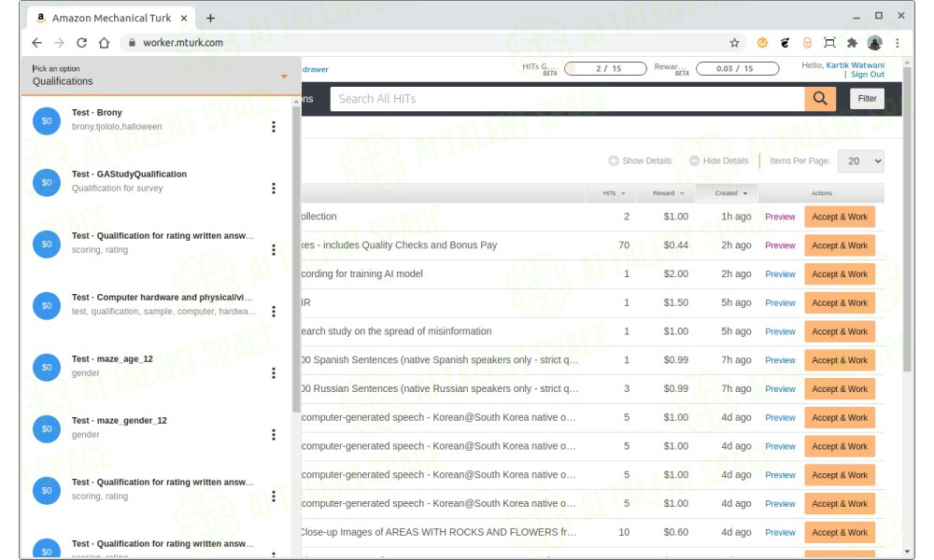Image resolution: width=934 pixels, height=560 pixels.
Task: Bookmark this page with the star icon
Action: click(x=734, y=43)
